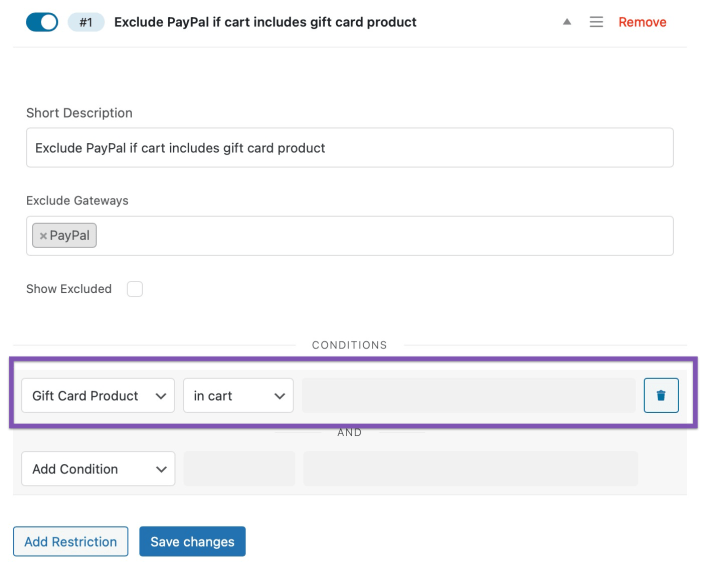Save changes to the restrictions

pos(192,541)
